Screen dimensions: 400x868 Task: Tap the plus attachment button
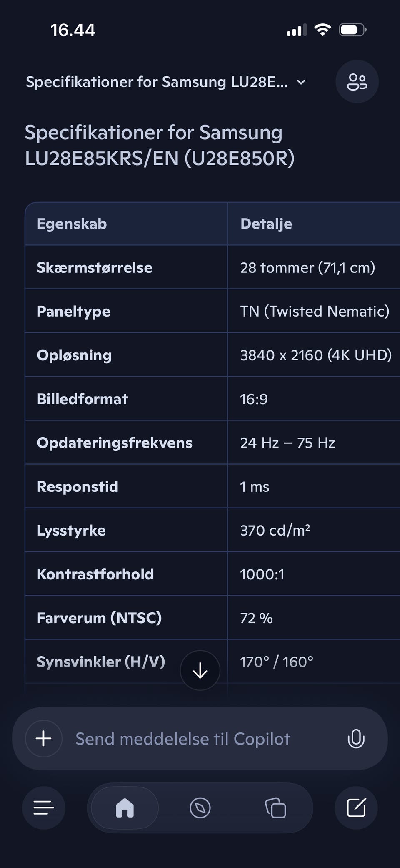tap(44, 739)
